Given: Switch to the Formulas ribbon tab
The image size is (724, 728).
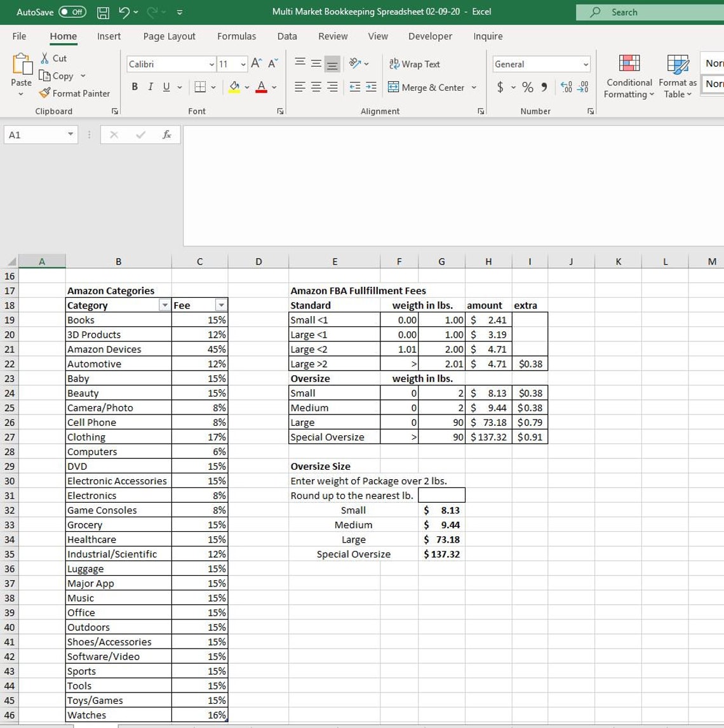Looking at the screenshot, I should [x=236, y=36].
